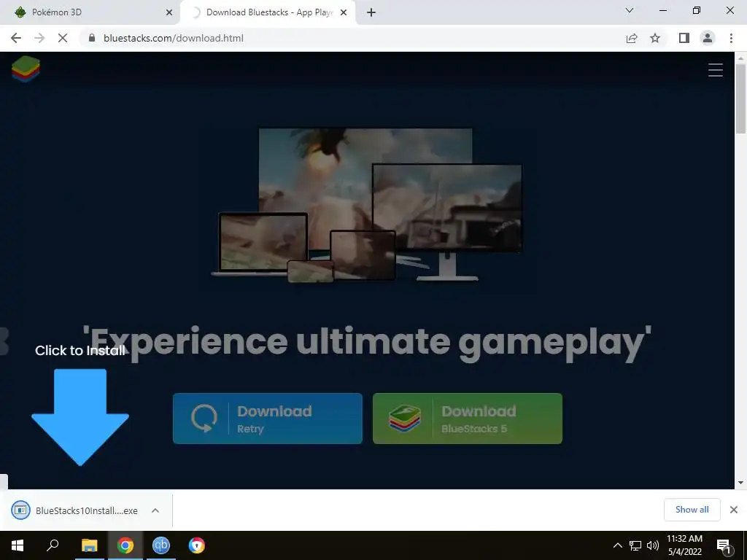Click the downloaded file's exe icon
This screenshot has height=560, width=747.
[x=20, y=510]
